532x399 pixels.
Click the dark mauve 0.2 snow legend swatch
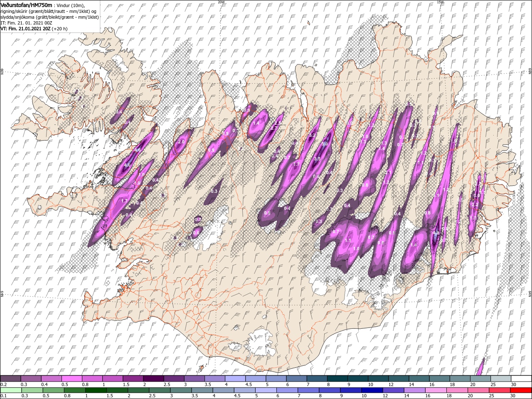pos(11,379)
